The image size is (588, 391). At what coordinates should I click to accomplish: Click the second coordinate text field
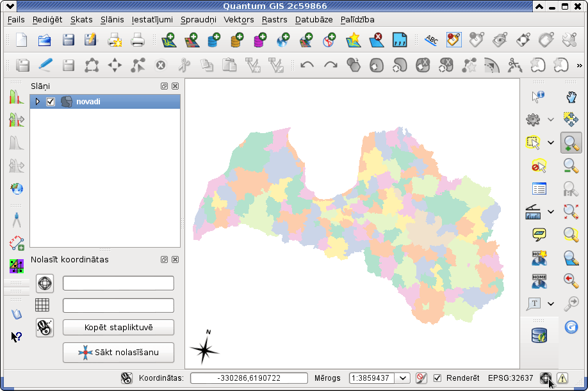[x=118, y=306]
